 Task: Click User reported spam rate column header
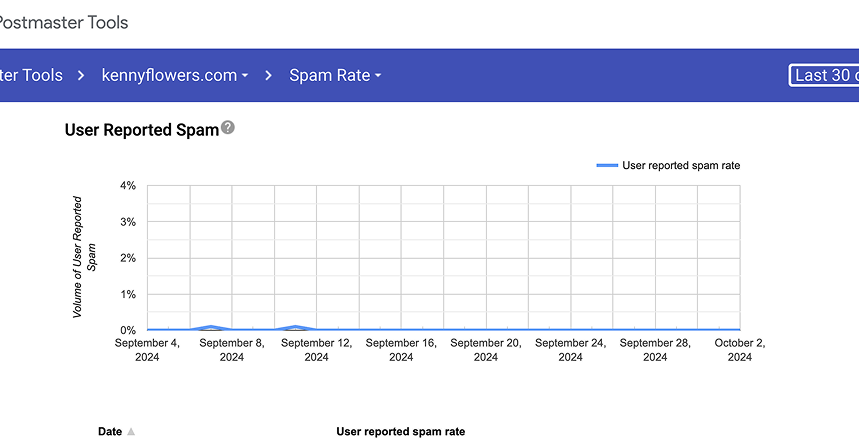click(x=400, y=432)
